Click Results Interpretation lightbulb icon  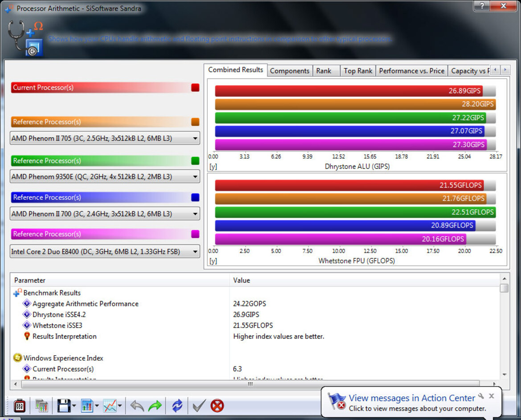pyautogui.click(x=27, y=336)
